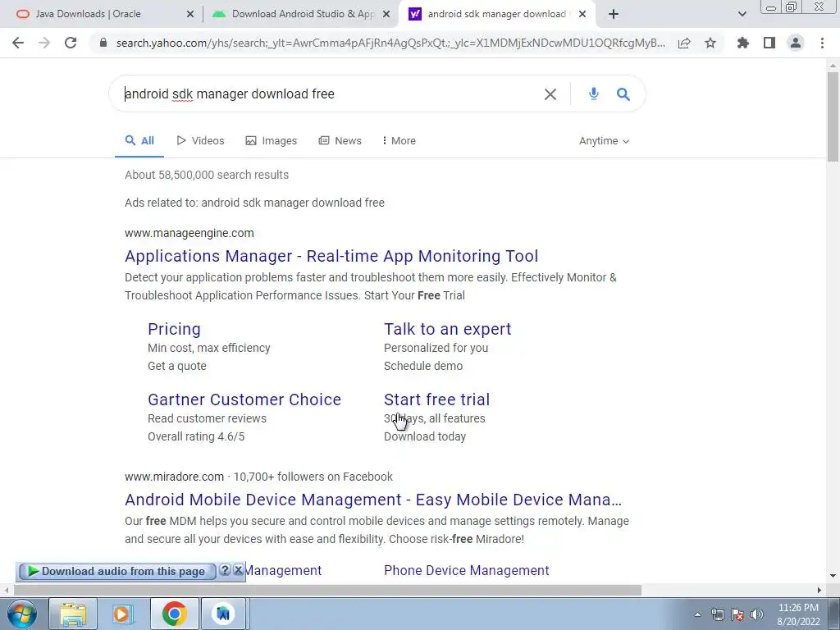Open a new browser tab

(614, 14)
